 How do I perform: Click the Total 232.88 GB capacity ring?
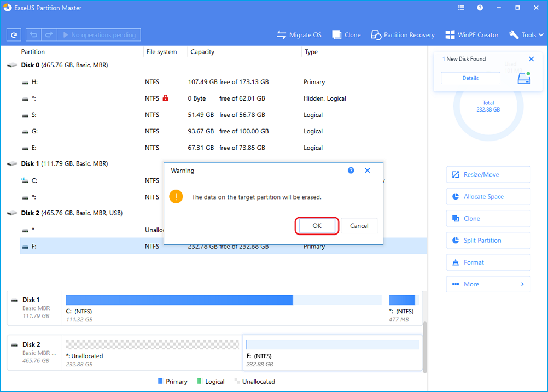click(488, 106)
